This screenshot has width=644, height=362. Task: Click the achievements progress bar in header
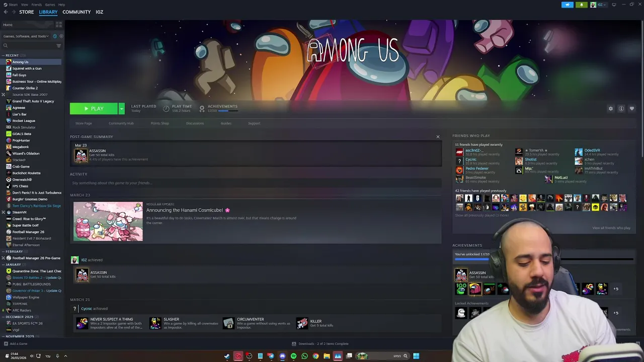pos(228,111)
